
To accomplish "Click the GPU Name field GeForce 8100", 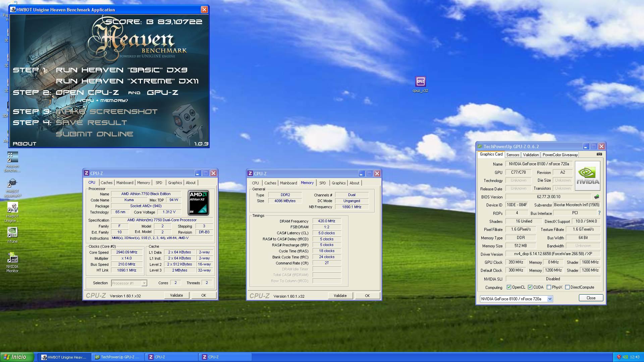I will [x=539, y=164].
